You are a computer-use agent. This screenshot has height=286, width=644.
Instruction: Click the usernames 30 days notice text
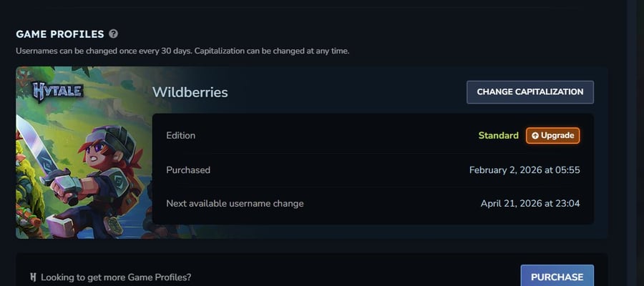(x=182, y=51)
